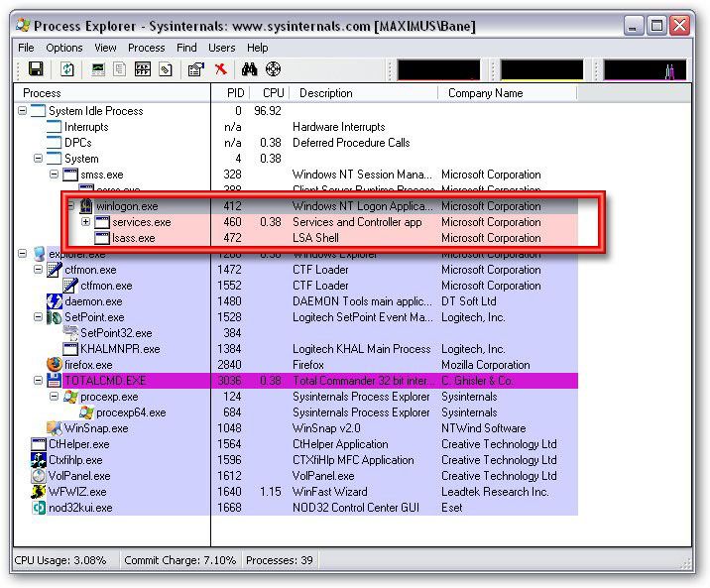Collapse the procexp.exe tree node

point(54,396)
